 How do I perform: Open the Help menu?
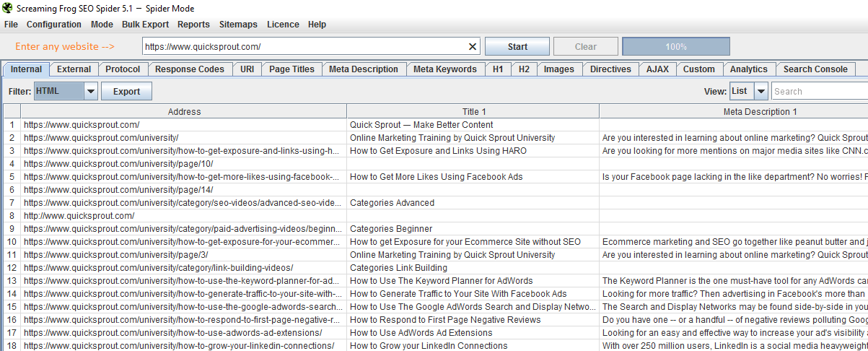(x=317, y=25)
